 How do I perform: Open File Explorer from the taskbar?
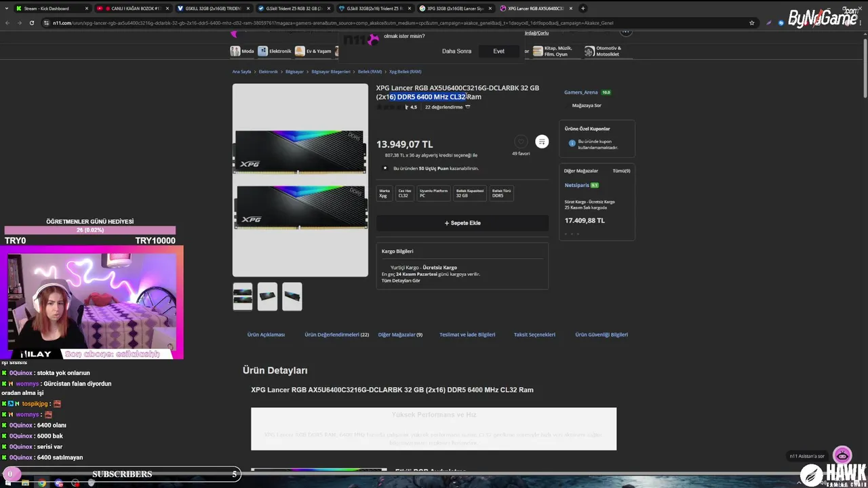pyautogui.click(x=25, y=483)
